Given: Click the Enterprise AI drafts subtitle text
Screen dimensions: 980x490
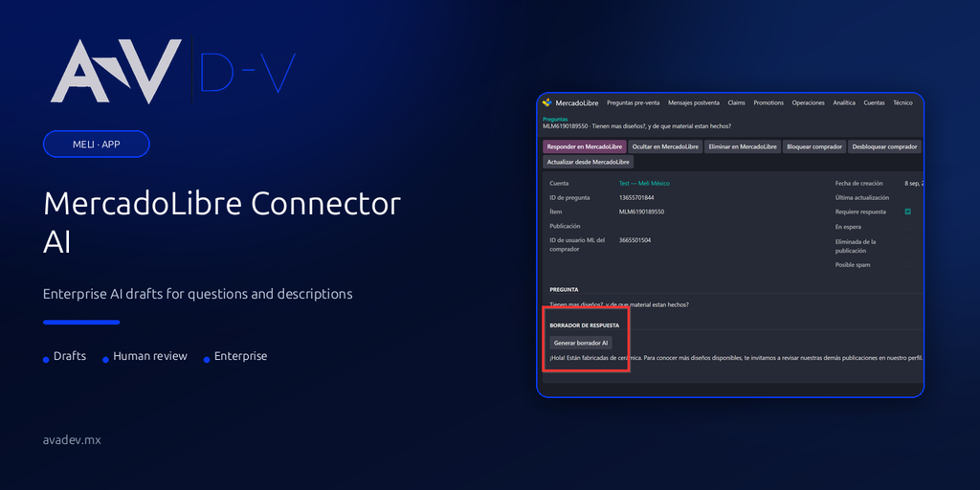Looking at the screenshot, I should coord(198,294).
